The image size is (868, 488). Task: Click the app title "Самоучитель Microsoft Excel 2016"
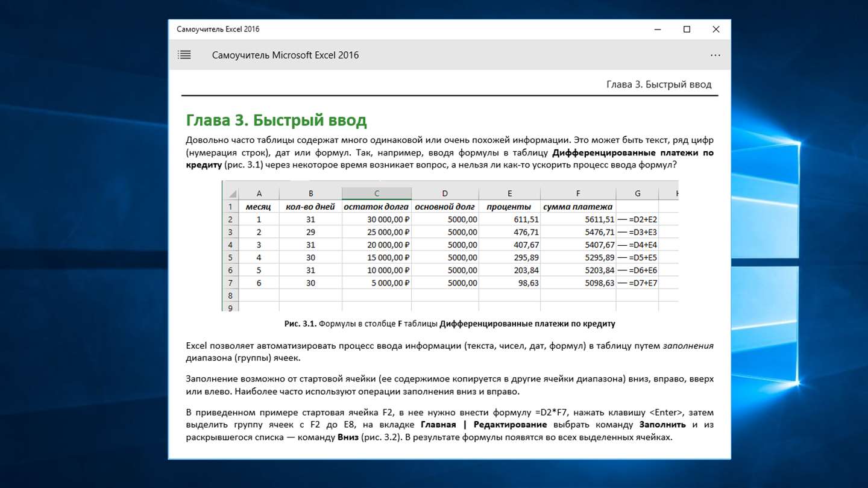(x=285, y=55)
